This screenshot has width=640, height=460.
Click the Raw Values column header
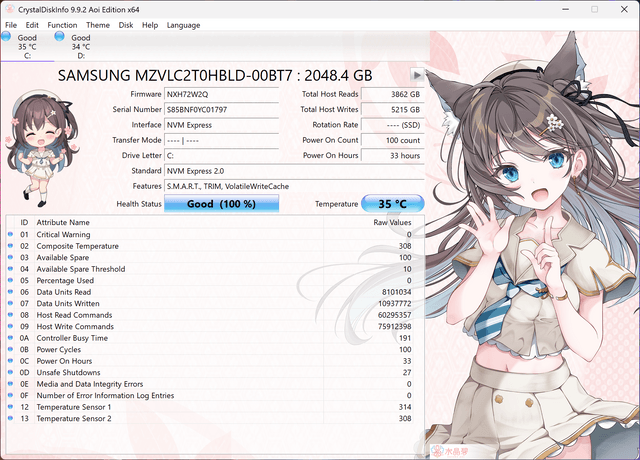pos(368,222)
